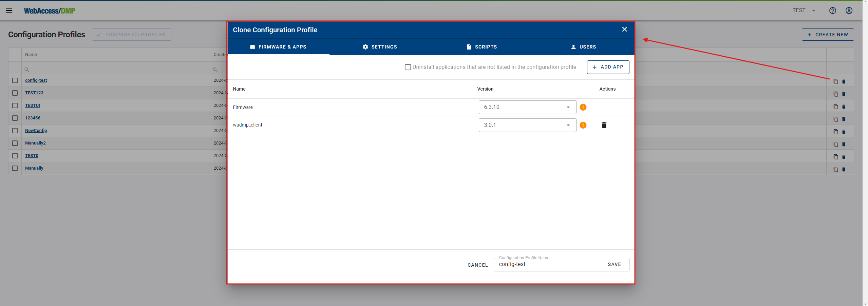This screenshot has width=868, height=306.
Task: Click the warning icon beside firmware 6.3.10
Action: (x=583, y=107)
